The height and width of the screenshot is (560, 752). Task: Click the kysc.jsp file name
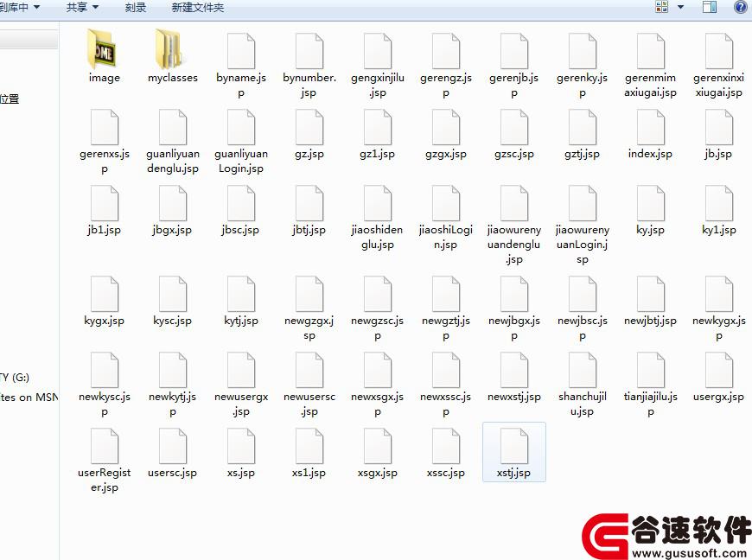click(x=173, y=321)
